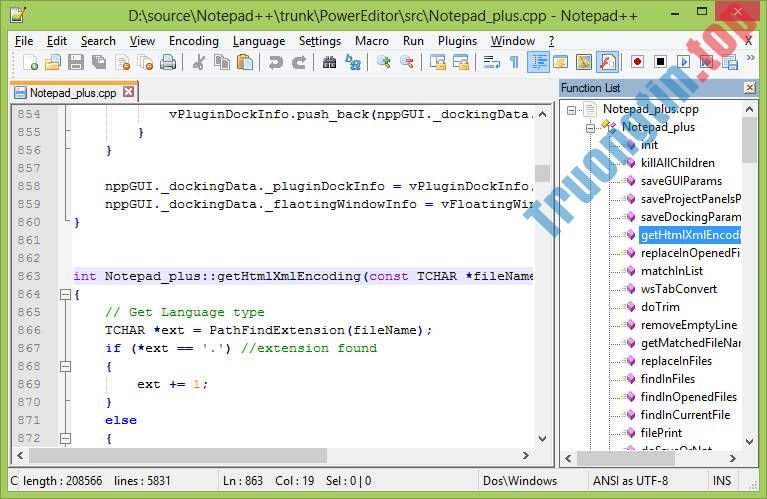Screen dimensions: 767x499
Task: Click the Function List vertical scrollbar thumb
Action: [749, 140]
